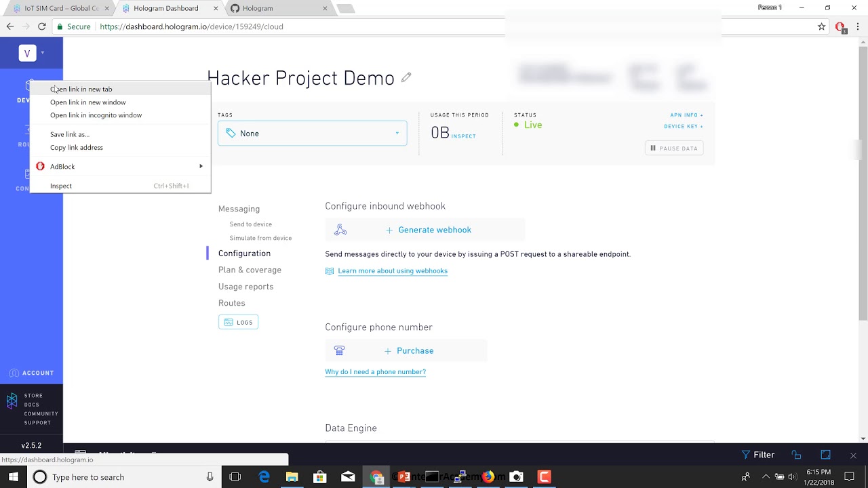
Task: Click the book icon beside Learn more link
Action: [330, 271]
